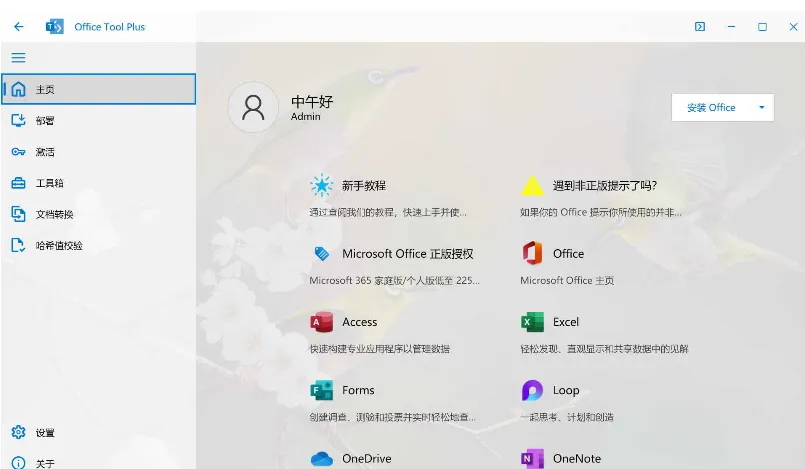Open 设置 settings from sidebar
The width and height of the screenshot is (805, 469).
(99, 433)
